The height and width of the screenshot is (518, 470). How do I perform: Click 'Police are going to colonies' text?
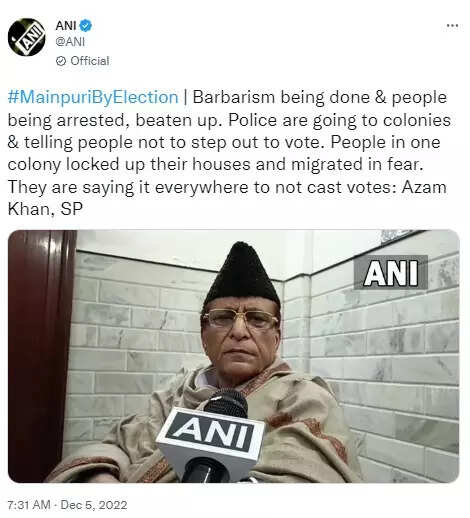(x=339, y=120)
